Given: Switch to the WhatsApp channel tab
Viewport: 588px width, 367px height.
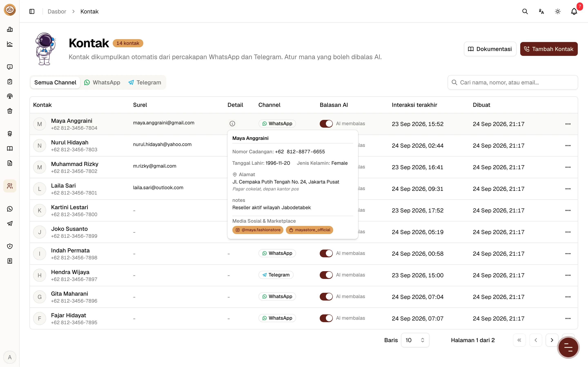Looking at the screenshot, I should coord(102,83).
